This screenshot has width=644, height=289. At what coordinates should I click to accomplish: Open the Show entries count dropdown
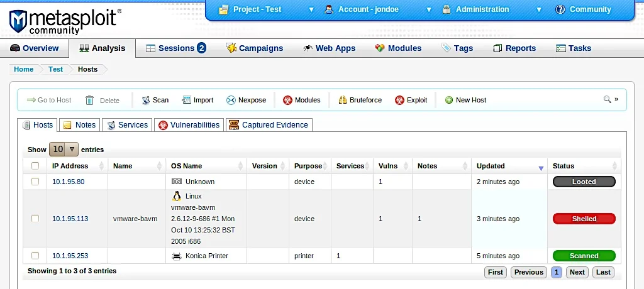click(x=64, y=150)
